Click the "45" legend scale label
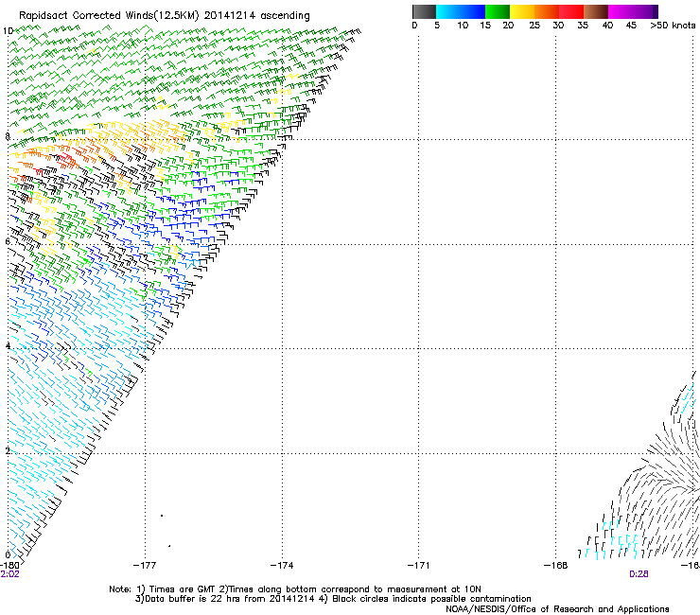 631,26
